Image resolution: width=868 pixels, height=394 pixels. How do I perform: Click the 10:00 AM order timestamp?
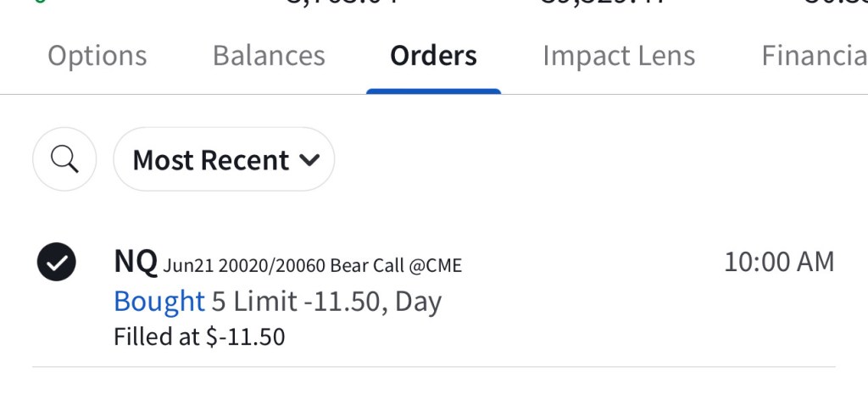779,263
